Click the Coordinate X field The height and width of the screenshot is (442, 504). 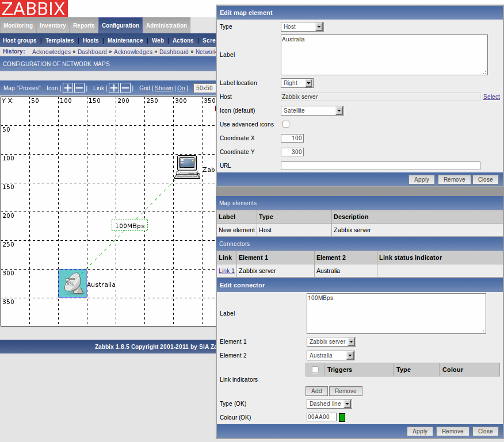tap(292, 138)
